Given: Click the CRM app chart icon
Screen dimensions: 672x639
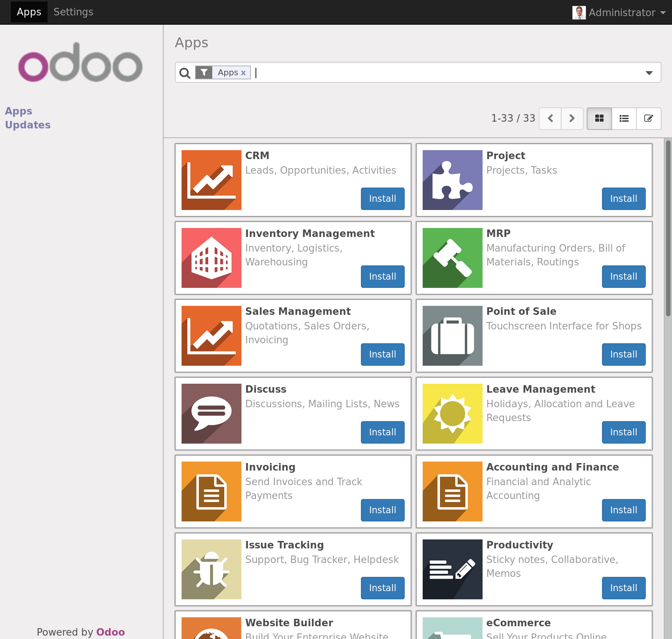Looking at the screenshot, I should 211,180.
